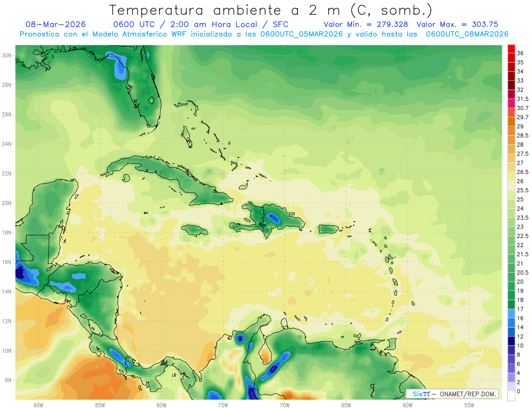Click the legend value '36'
Image resolution: width=532 pixels, height=411 pixels.
(x=520, y=53)
